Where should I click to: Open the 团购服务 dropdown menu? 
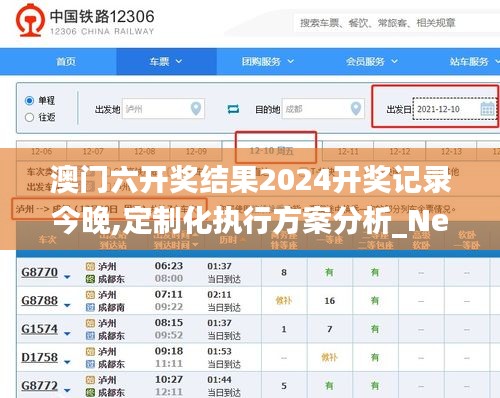click(268, 62)
